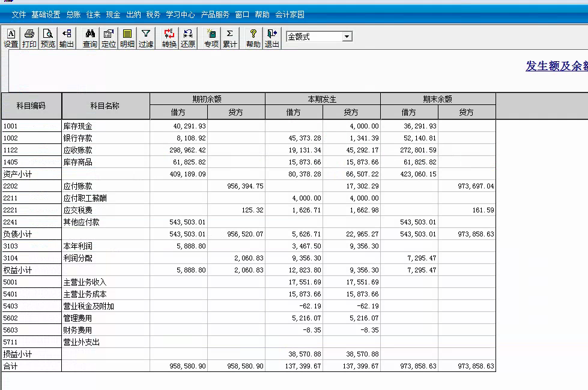Select the 主营业务收入 account name
This screenshot has height=390, width=588.
85,282
